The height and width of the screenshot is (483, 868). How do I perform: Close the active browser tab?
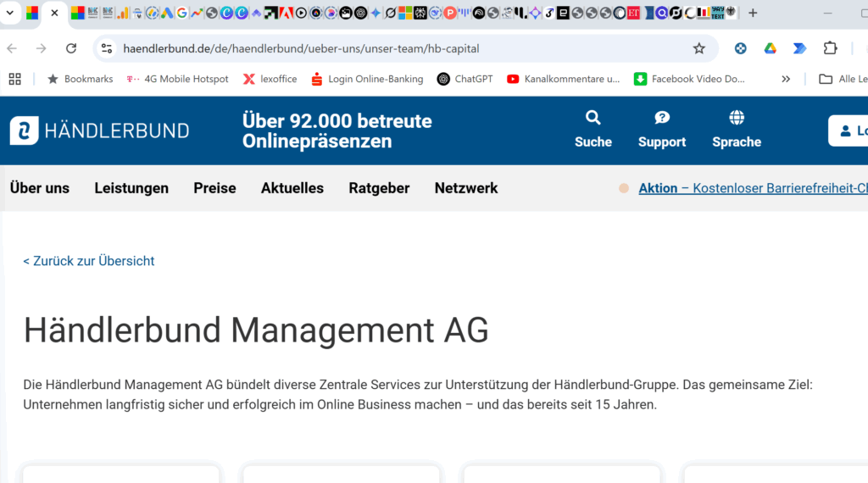tap(54, 13)
